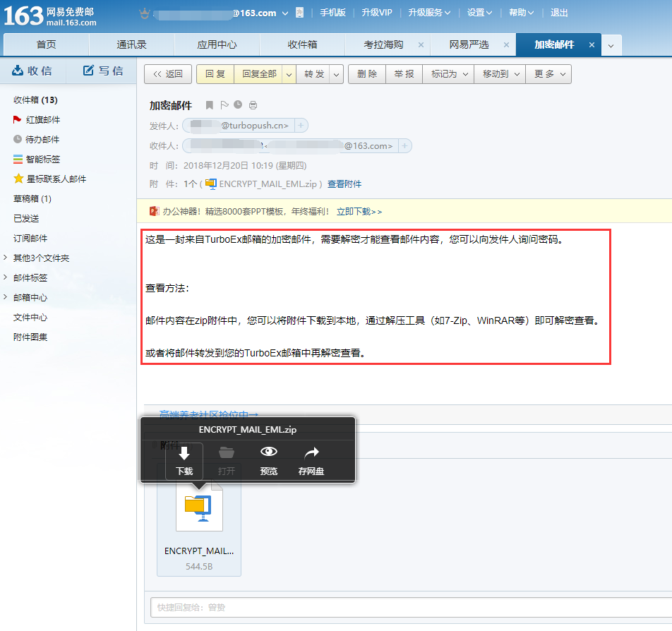Click the 回复全部 button

(x=259, y=74)
